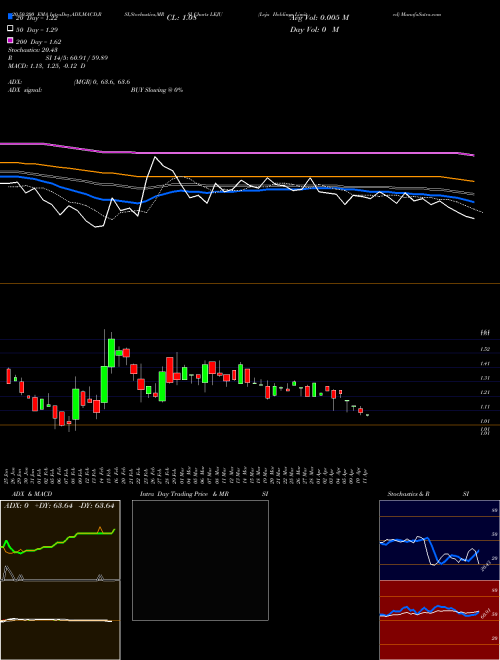Click the magenta 200 Day legend swatch

(10, 40)
